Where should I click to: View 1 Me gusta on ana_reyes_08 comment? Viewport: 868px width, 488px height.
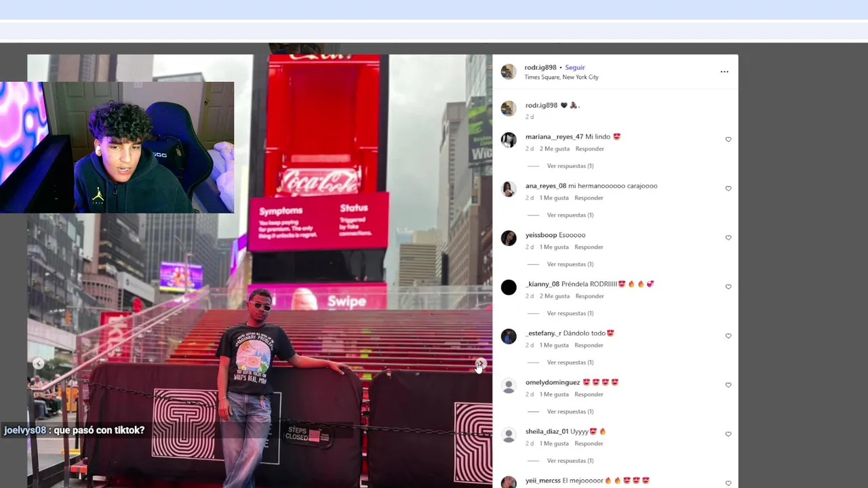[554, 198]
